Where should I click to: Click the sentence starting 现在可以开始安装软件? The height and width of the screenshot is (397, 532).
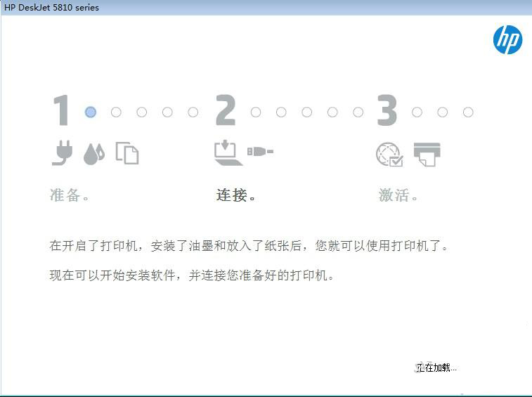pyautogui.click(x=192, y=275)
